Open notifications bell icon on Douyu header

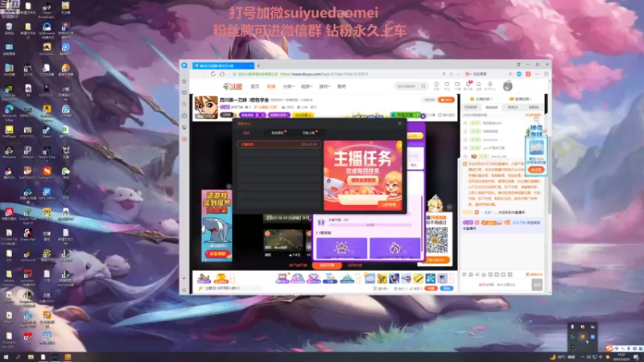(x=478, y=85)
